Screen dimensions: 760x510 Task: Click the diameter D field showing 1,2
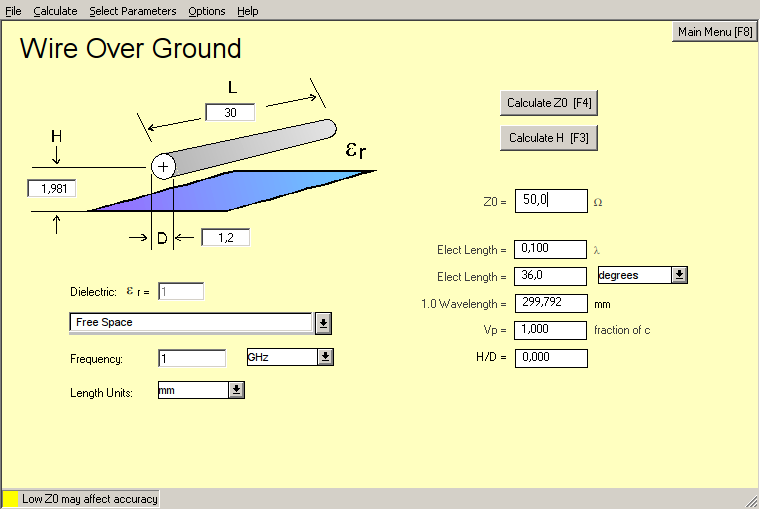coord(226,238)
